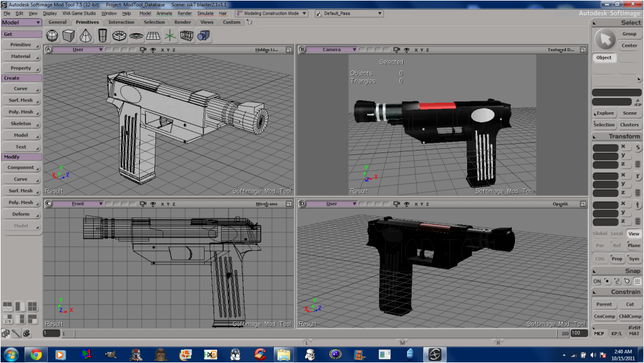Screen dimensions: 644x363
Task: Switch to the Primitives toolbar tab
Action: 87,22
